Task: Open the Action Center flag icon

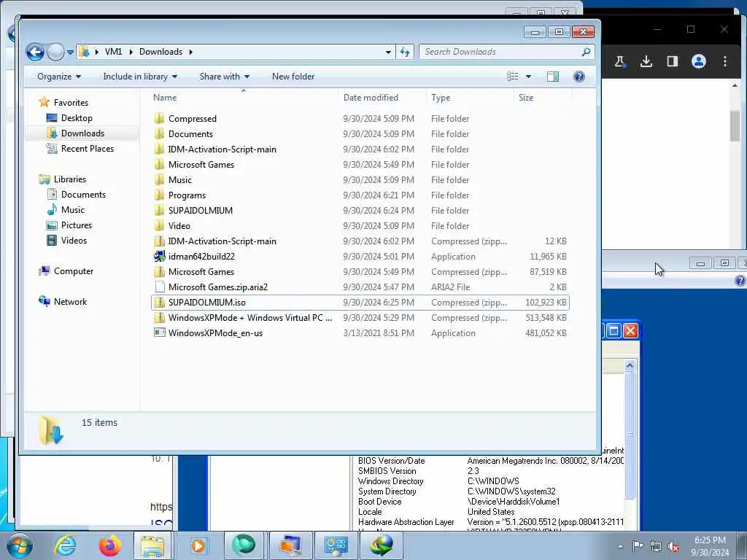Action: [x=638, y=546]
